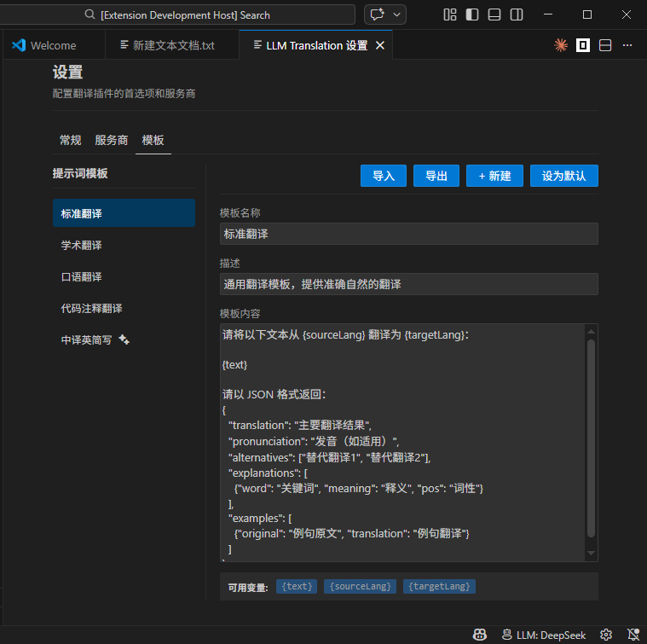Click the 设为默认 button
This screenshot has height=644, width=647.
tap(564, 176)
